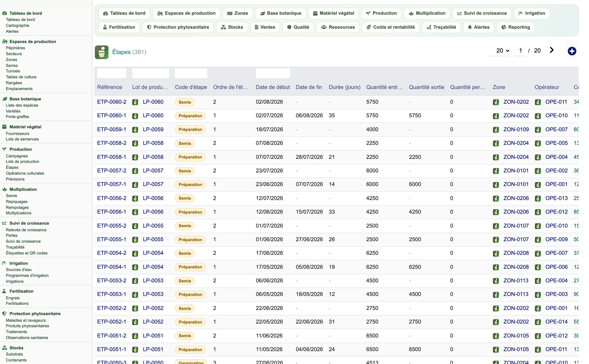Switch to the Suivi de croissance tab

pyautogui.click(x=482, y=13)
